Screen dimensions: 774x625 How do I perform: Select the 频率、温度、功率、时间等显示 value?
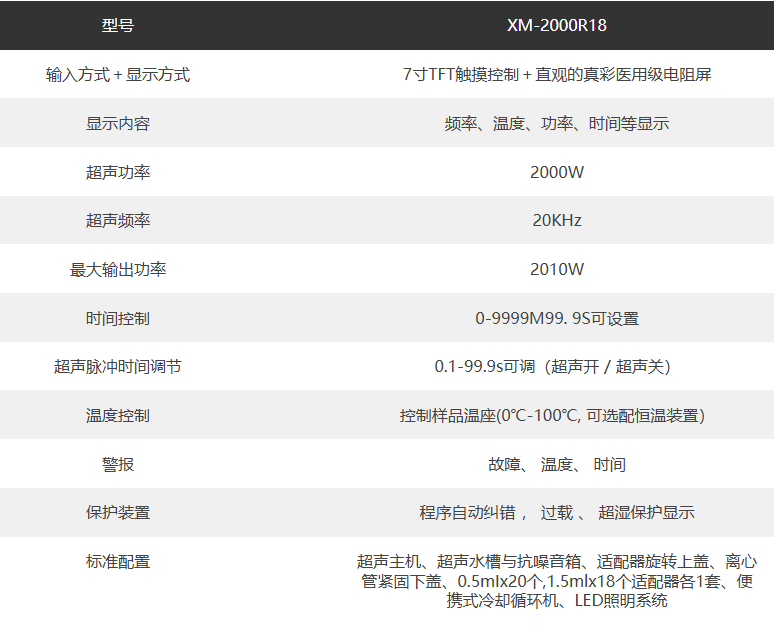[556, 124]
